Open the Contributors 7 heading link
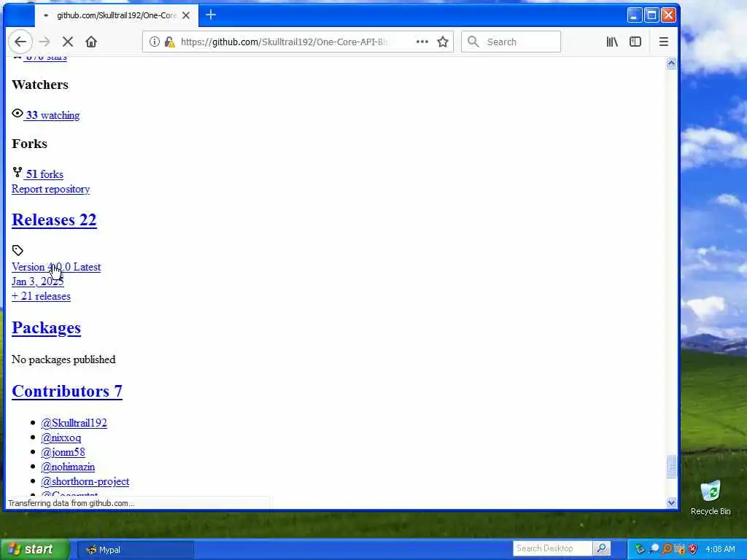Viewport: 747px width, 560px height. 67,392
